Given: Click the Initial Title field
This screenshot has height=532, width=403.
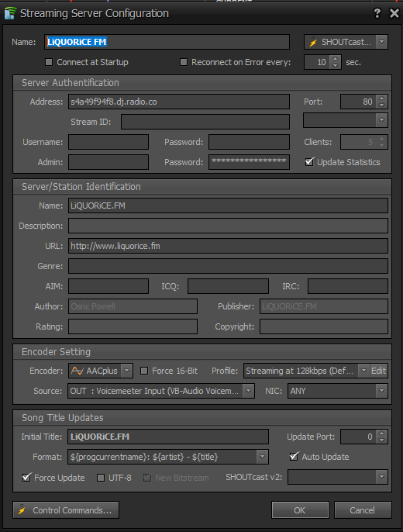Looking at the screenshot, I should click(168, 437).
